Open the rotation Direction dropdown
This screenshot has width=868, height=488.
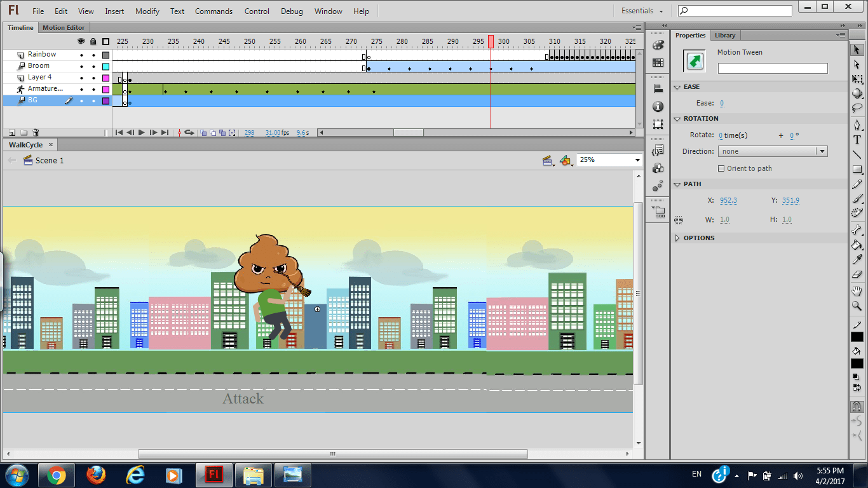772,151
